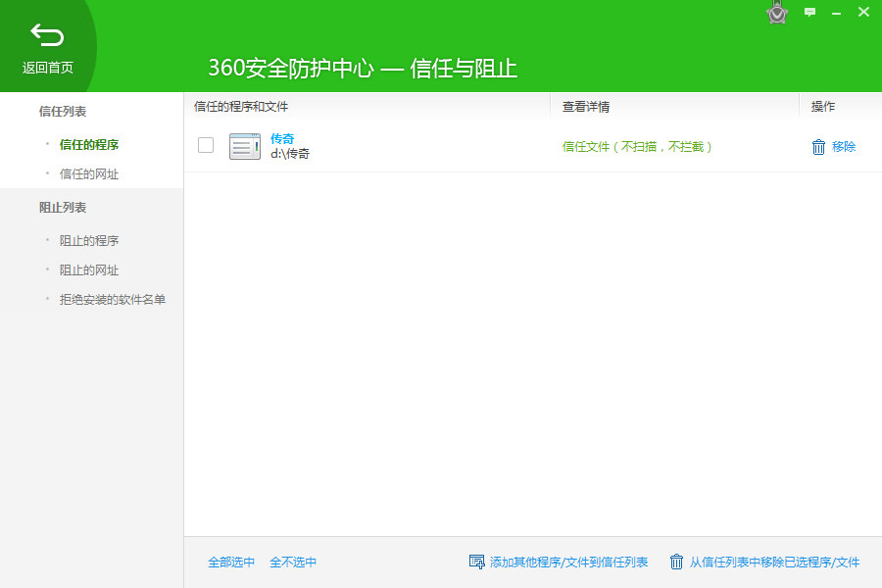This screenshot has height=588, width=882.
Task: Open the skin/medal icon in title bar
Action: point(777,13)
